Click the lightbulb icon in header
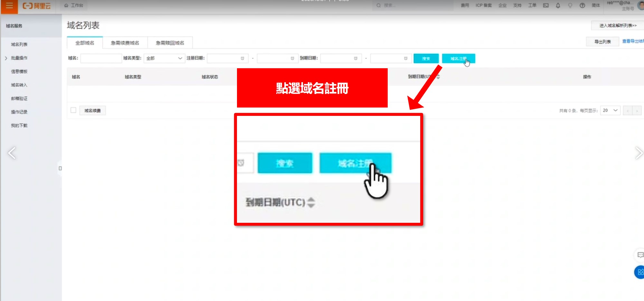This screenshot has width=644, height=301. coord(570,5)
